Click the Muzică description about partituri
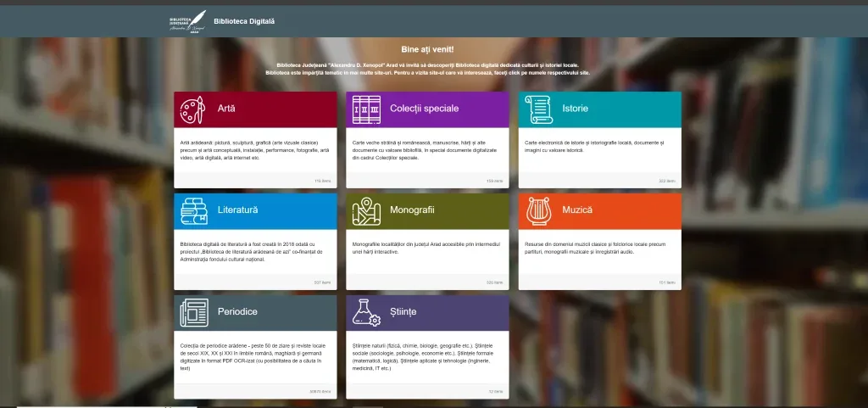The image size is (868, 408). coord(595,248)
